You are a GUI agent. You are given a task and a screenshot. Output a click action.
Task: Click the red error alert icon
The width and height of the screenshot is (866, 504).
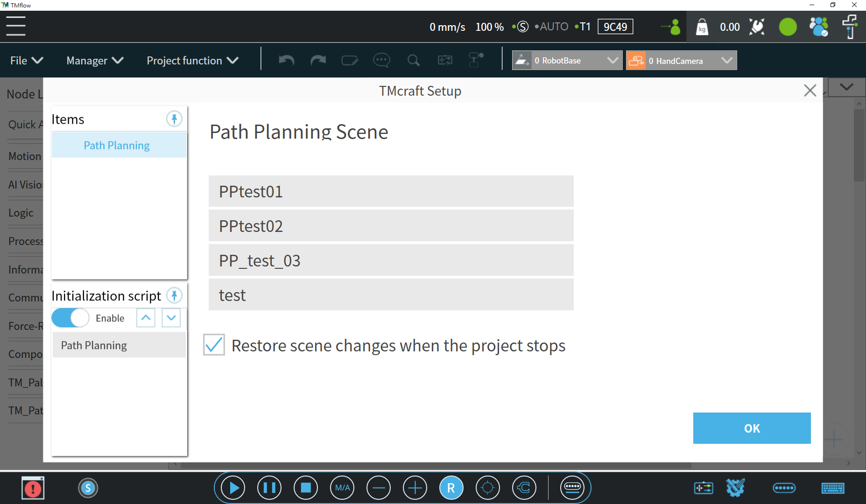[x=33, y=488]
